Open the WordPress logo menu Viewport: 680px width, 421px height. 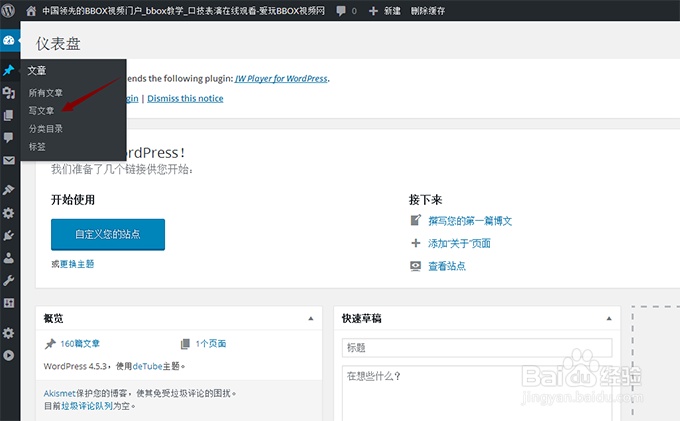(x=8, y=10)
